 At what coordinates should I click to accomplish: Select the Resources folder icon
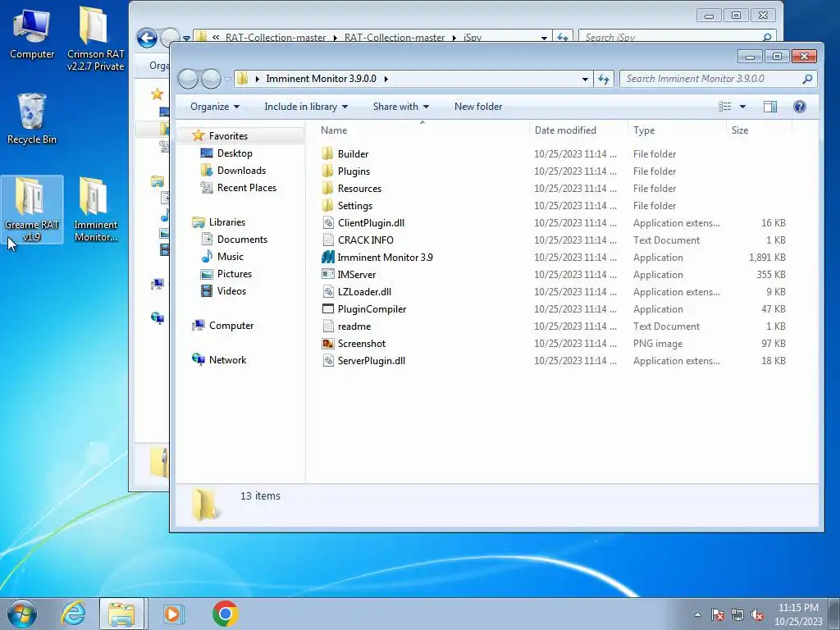point(328,188)
